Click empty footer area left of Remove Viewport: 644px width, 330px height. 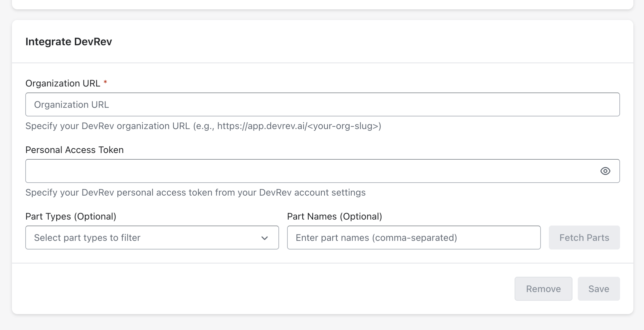click(259, 289)
